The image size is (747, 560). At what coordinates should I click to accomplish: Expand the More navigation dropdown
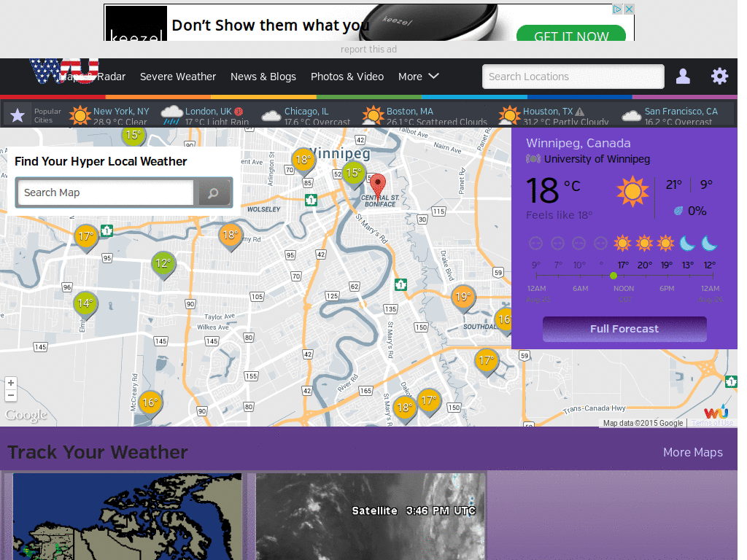pyautogui.click(x=419, y=76)
